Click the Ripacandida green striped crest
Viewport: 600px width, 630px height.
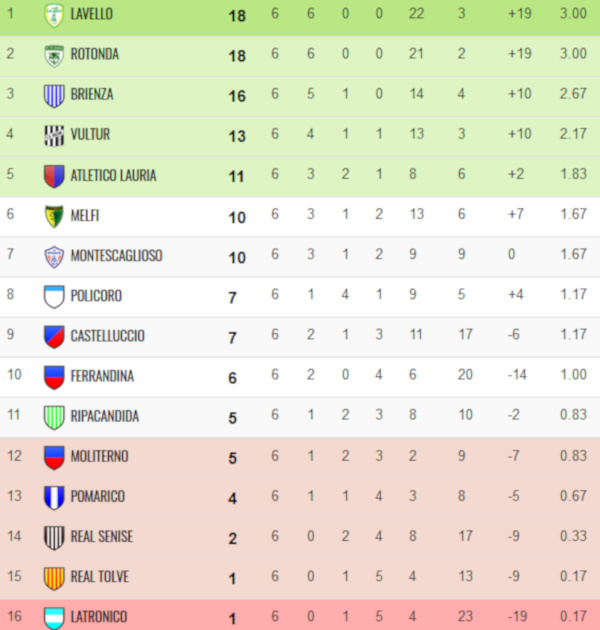point(54,417)
